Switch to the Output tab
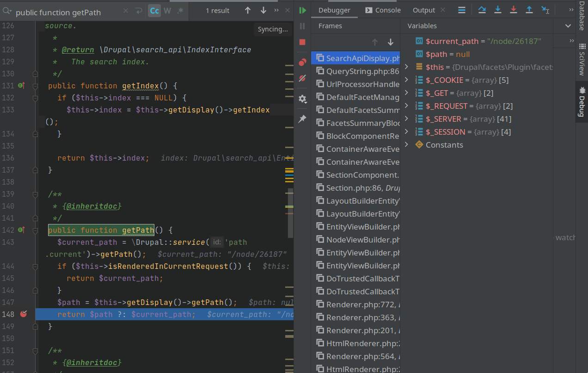 (x=423, y=10)
